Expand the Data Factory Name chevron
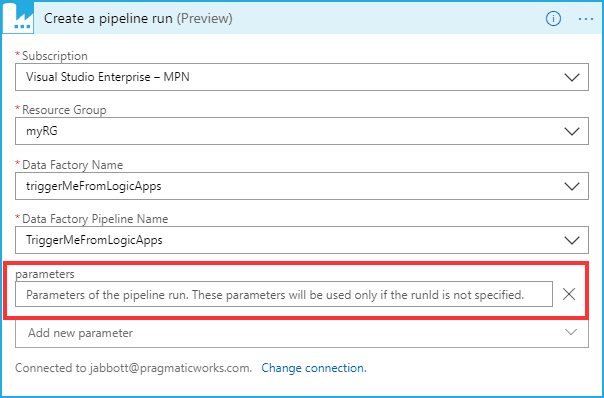604x398 pixels. 572,186
